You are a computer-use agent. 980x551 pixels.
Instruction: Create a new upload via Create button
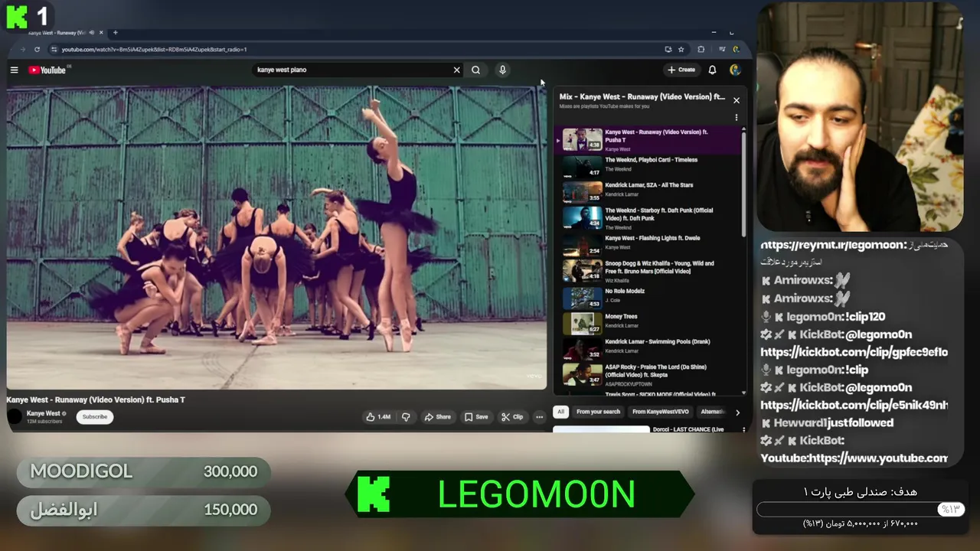click(x=681, y=70)
